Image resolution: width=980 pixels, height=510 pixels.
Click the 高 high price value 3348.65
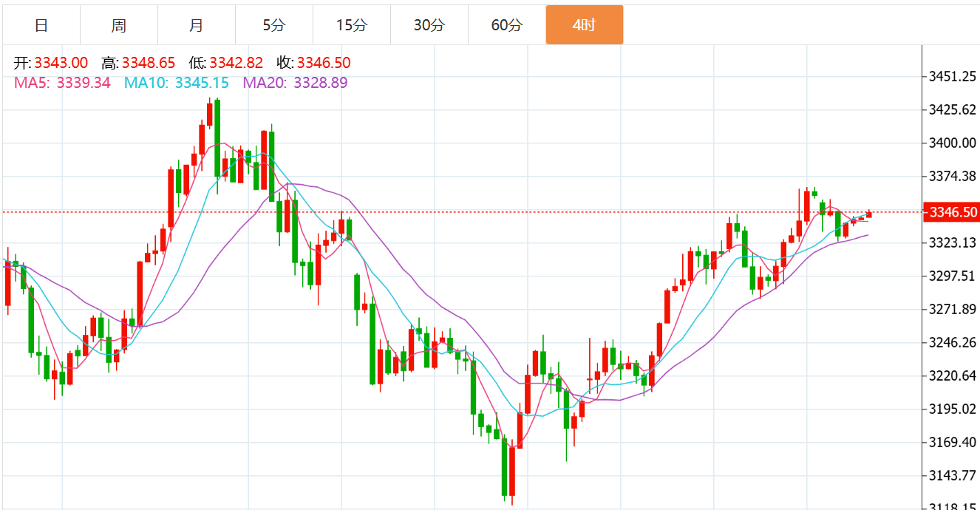click(x=148, y=64)
